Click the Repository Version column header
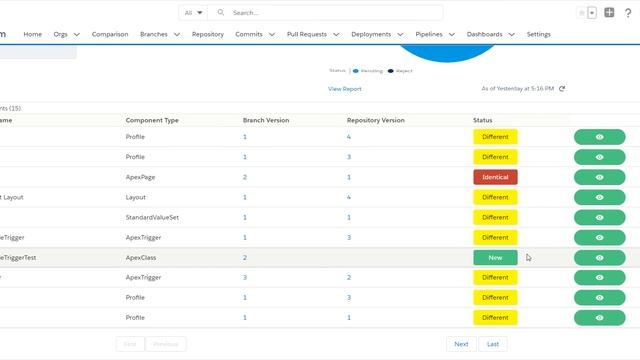The height and width of the screenshot is (360, 640). 376,120
